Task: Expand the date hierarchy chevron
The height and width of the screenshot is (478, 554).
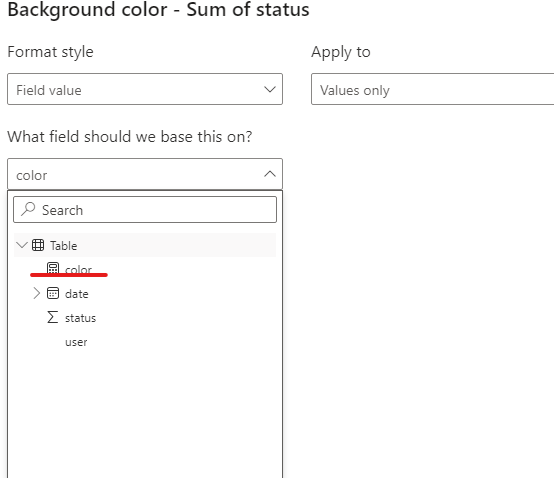Action: coord(36,293)
